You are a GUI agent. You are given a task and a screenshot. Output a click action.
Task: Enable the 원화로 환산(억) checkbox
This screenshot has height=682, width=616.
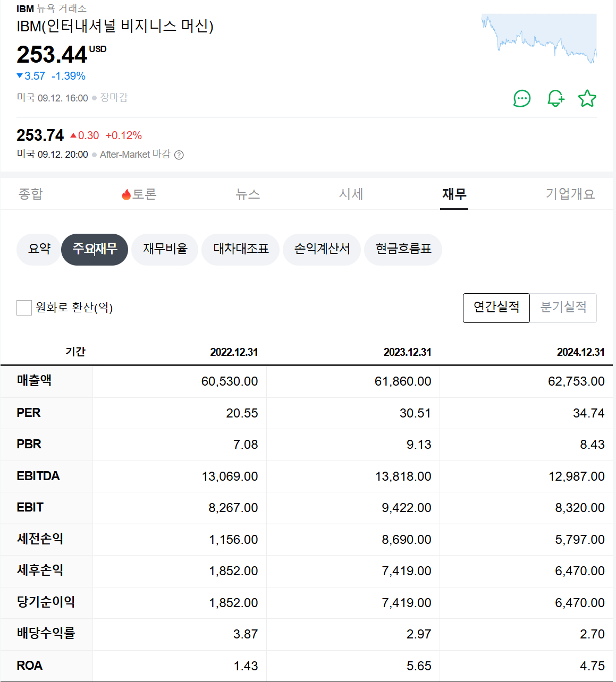click(x=24, y=308)
